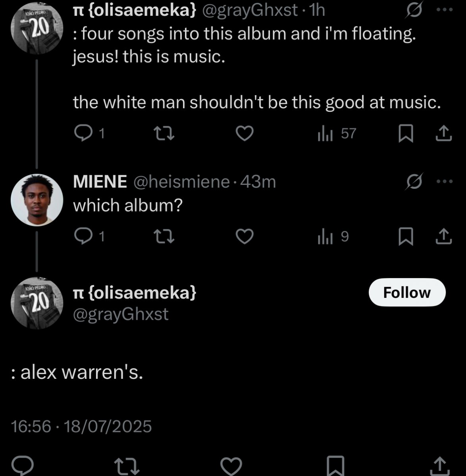
Task: Open more options on the first tweet
Action: tap(444, 11)
